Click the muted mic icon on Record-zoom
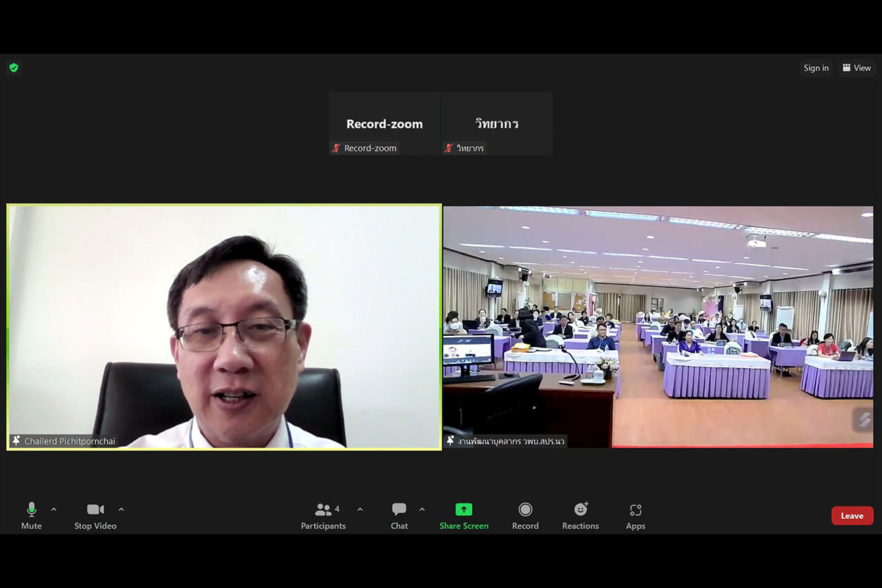882x588 pixels. pos(337,148)
